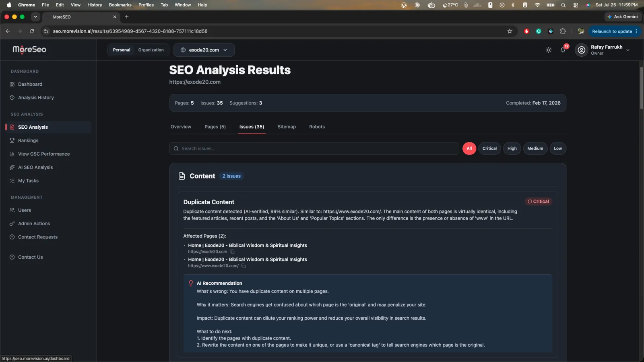
Task: Copy the https://exode20.com URL
Action: [232, 252]
